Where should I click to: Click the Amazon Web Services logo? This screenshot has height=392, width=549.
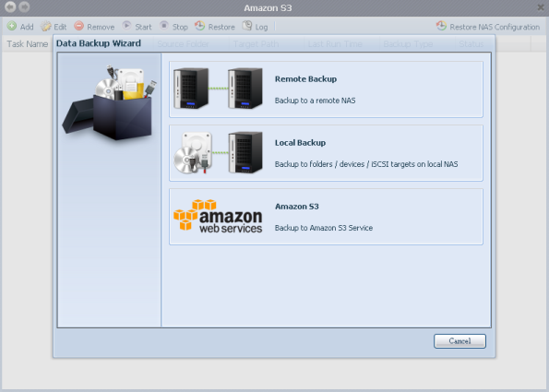point(218,217)
